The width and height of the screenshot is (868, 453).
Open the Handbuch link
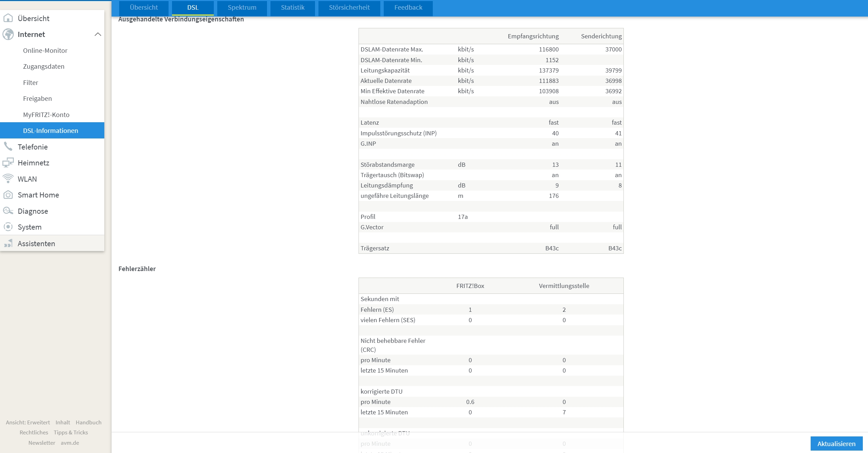(x=88, y=422)
